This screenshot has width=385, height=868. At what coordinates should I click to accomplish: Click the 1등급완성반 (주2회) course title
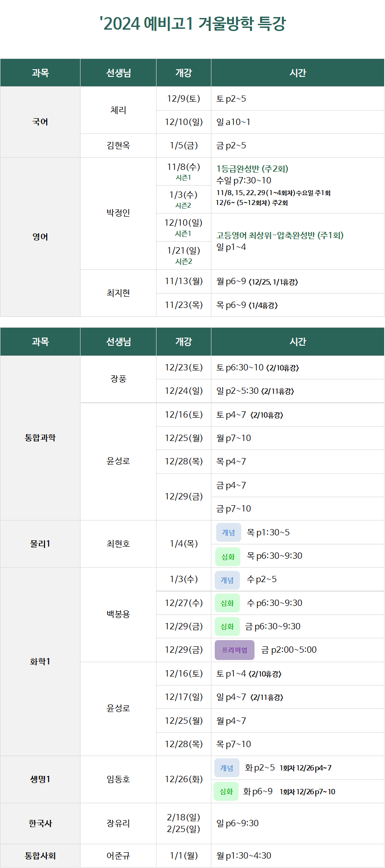pos(252,169)
